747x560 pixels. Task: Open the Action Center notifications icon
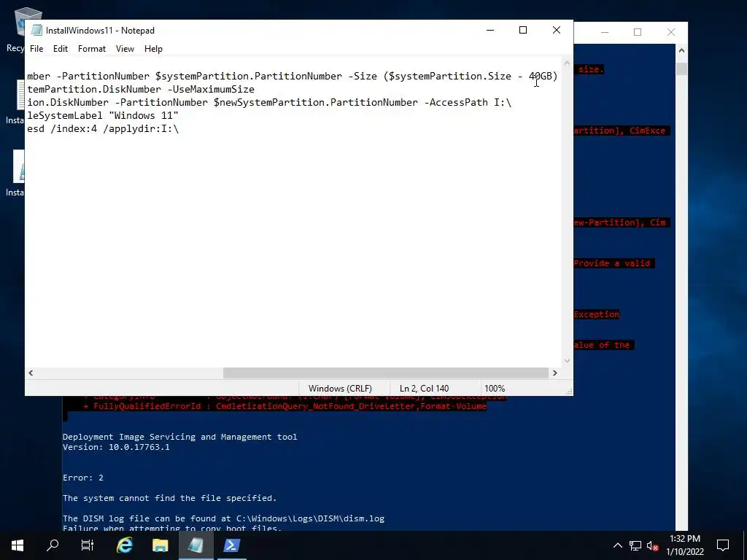(x=723, y=545)
